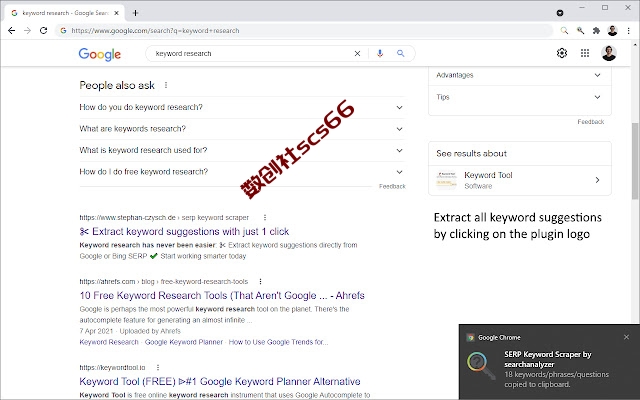Close the Google Chrome notification
Viewport: 640px width, 400px height.
tap(627, 337)
